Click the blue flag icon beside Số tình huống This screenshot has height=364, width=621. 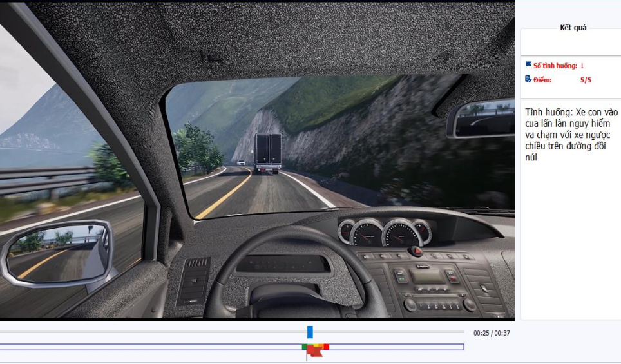(x=528, y=65)
